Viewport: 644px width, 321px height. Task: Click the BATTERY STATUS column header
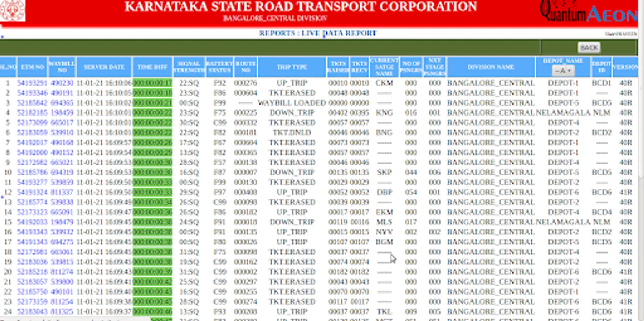pyautogui.click(x=219, y=67)
